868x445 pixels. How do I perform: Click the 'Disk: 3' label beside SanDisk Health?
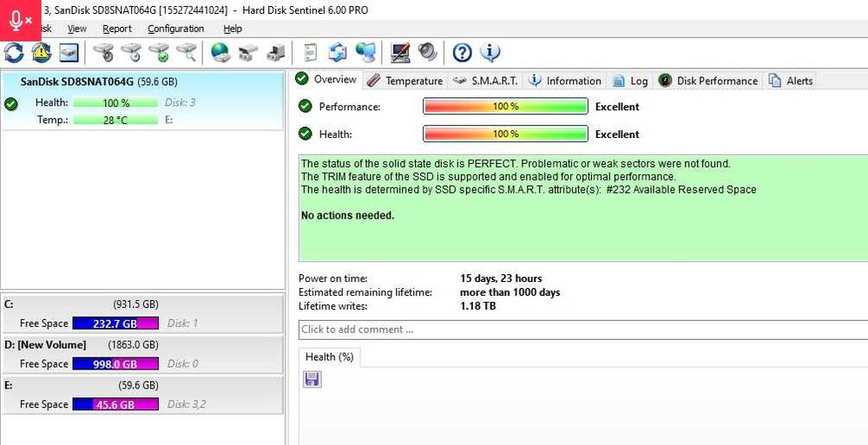pos(180,102)
